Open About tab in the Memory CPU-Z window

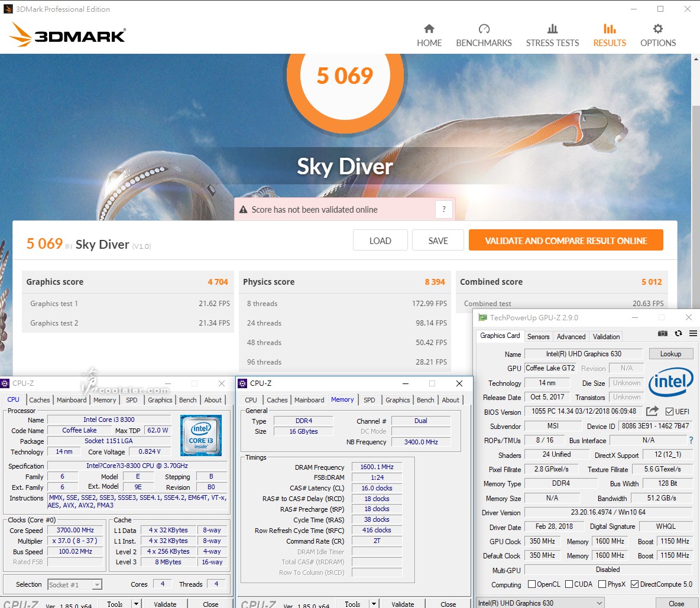coord(451,400)
